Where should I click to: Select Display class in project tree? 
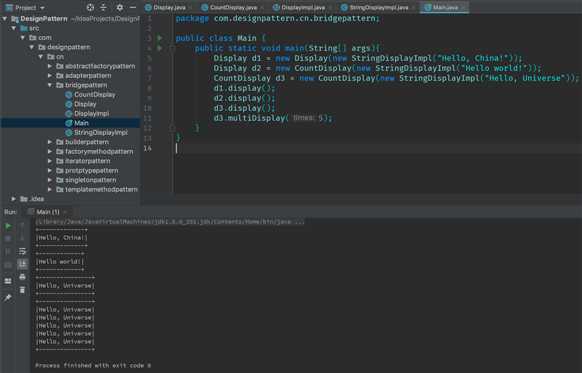pos(85,104)
